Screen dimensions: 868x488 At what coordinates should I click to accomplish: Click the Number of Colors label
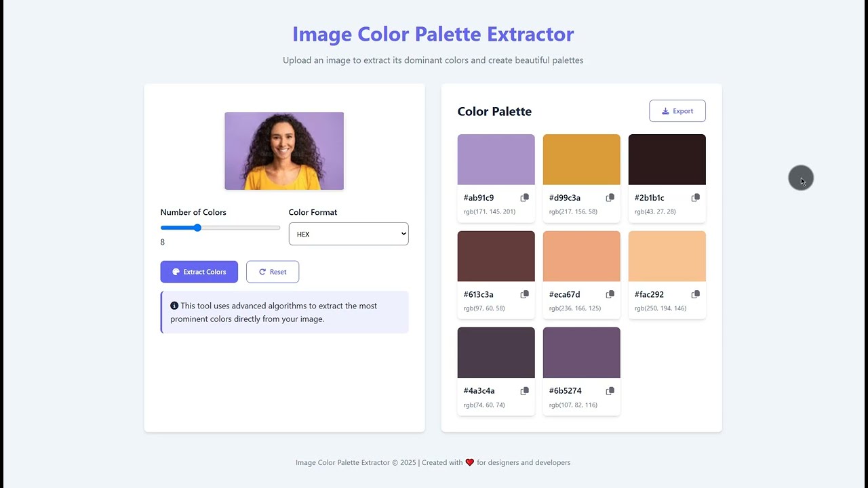[x=193, y=212]
